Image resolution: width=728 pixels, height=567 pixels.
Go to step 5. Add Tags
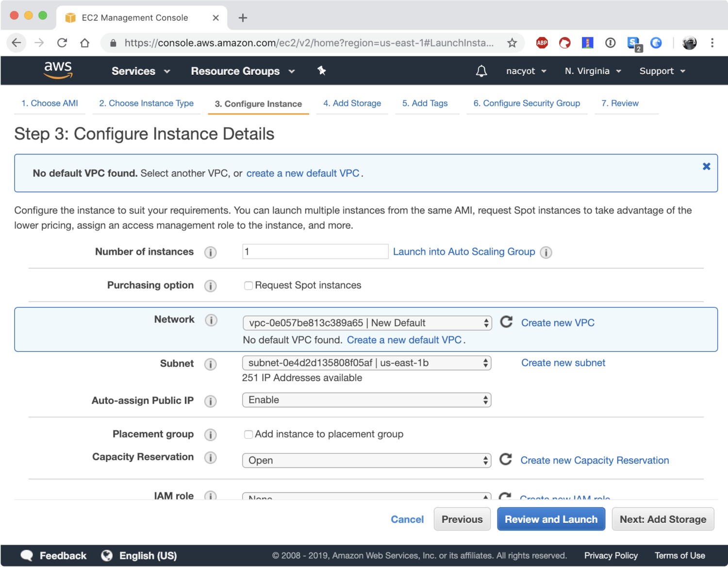425,103
